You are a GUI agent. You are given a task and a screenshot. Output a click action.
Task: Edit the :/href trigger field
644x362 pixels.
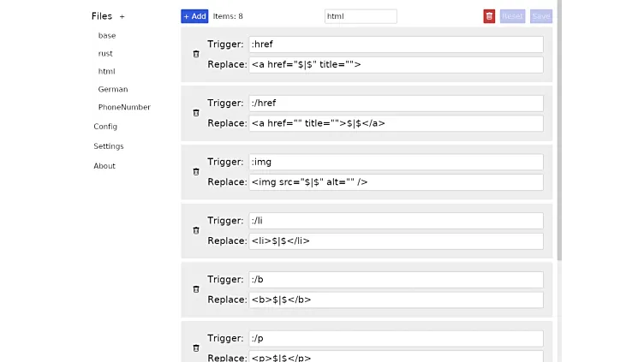[396, 103]
